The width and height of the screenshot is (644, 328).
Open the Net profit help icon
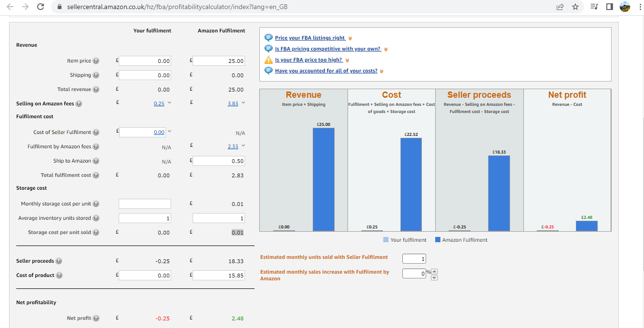(96, 318)
